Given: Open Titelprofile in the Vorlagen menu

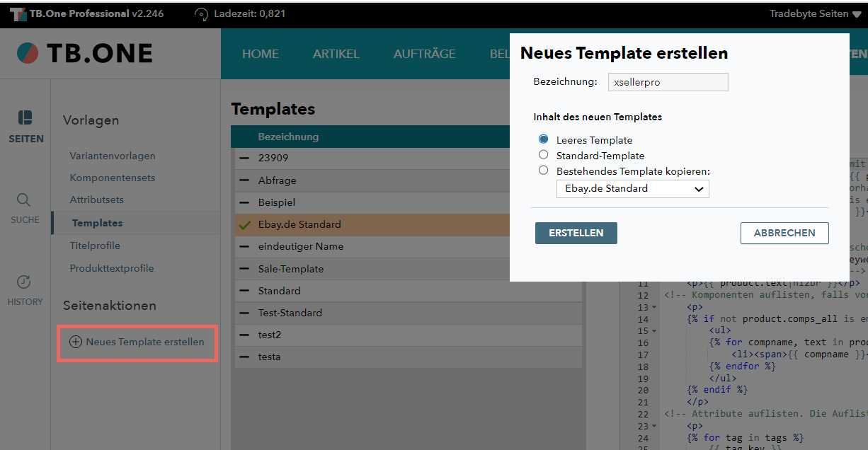Looking at the screenshot, I should 95,246.
